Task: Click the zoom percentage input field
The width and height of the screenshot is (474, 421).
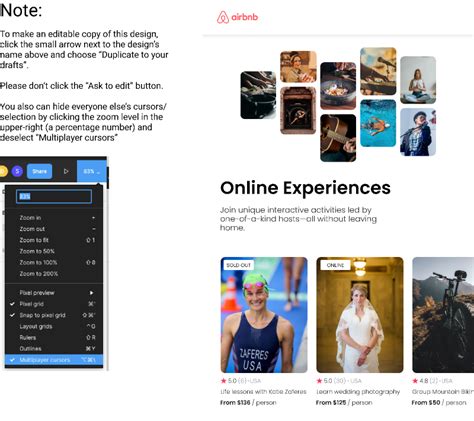Action: (x=54, y=196)
